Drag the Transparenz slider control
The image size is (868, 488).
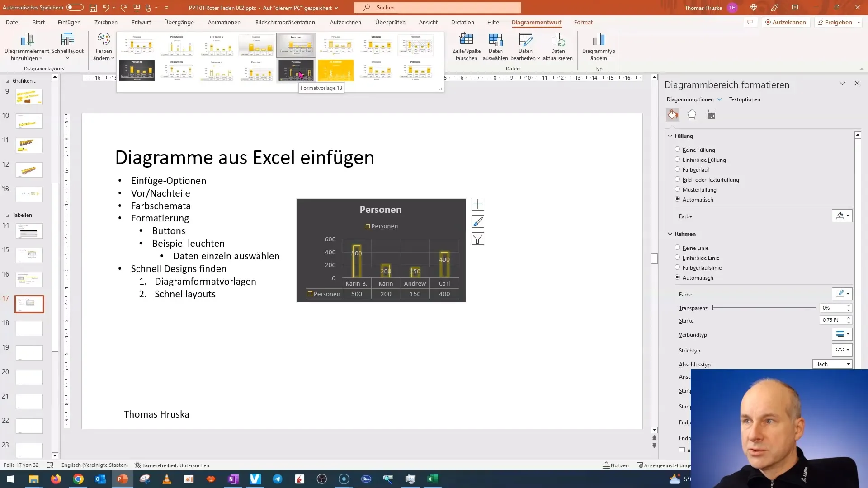point(714,308)
